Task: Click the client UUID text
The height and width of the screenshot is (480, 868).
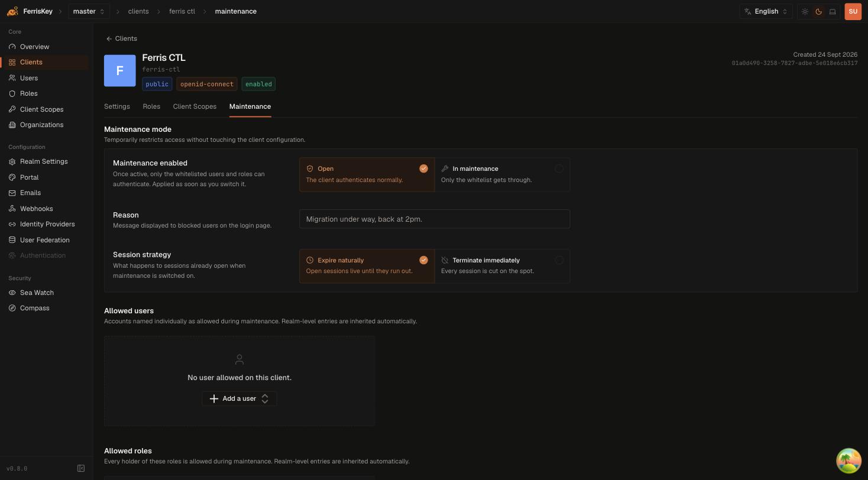Action: (x=795, y=63)
